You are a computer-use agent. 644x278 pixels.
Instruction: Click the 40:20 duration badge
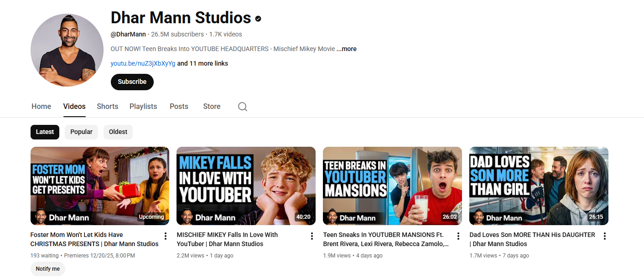pyautogui.click(x=303, y=217)
